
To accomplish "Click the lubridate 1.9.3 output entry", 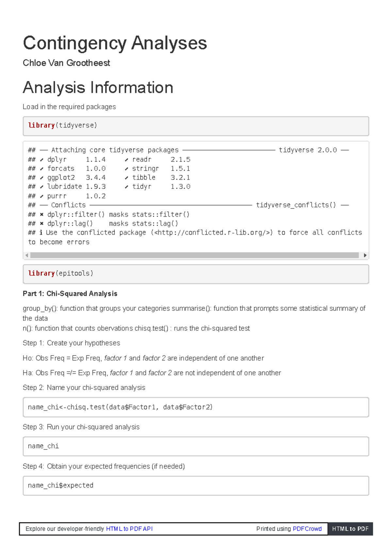I will 73,187.
